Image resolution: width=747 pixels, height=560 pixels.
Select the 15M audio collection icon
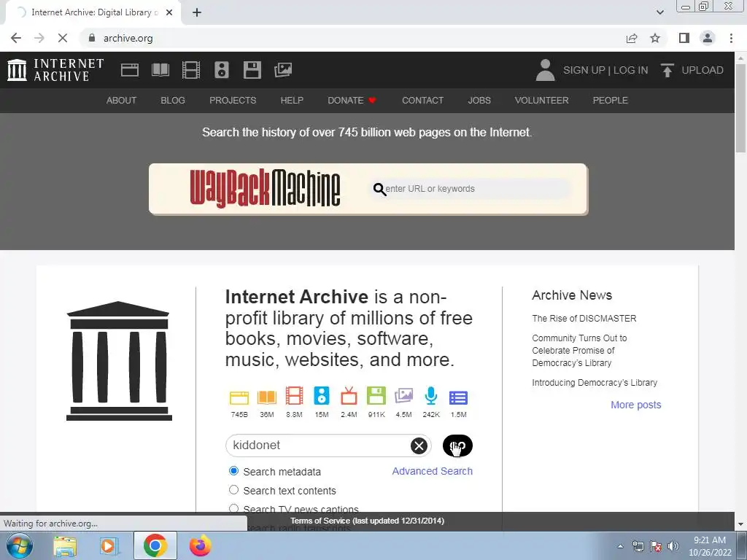click(322, 396)
